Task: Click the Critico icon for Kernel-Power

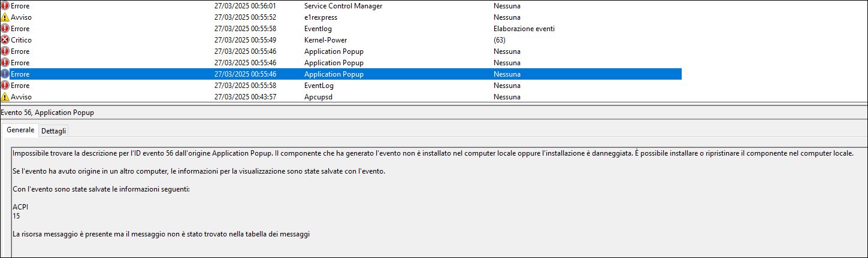Action: point(5,40)
